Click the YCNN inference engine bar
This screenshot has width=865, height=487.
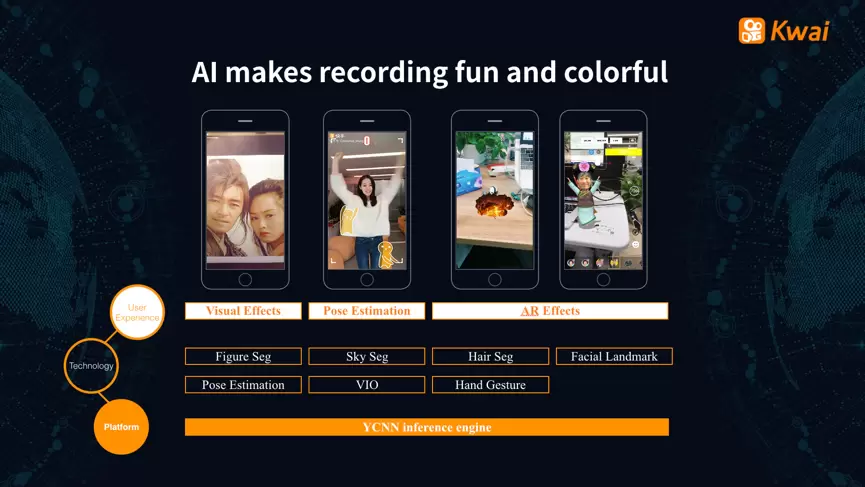(426, 427)
